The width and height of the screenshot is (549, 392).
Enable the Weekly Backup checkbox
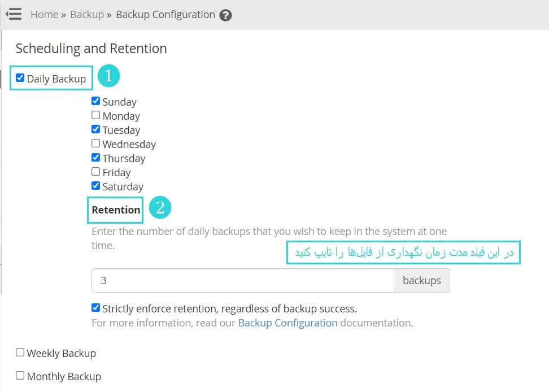(20, 352)
